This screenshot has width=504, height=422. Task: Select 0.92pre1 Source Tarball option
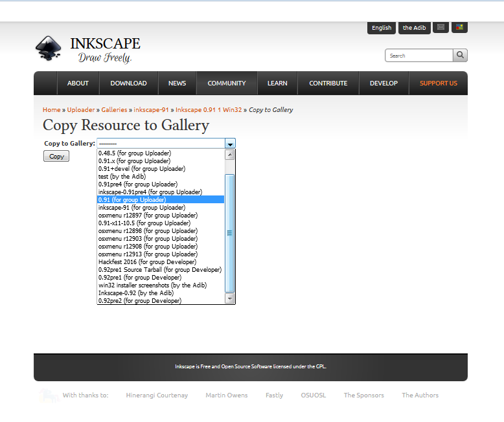[161, 270]
